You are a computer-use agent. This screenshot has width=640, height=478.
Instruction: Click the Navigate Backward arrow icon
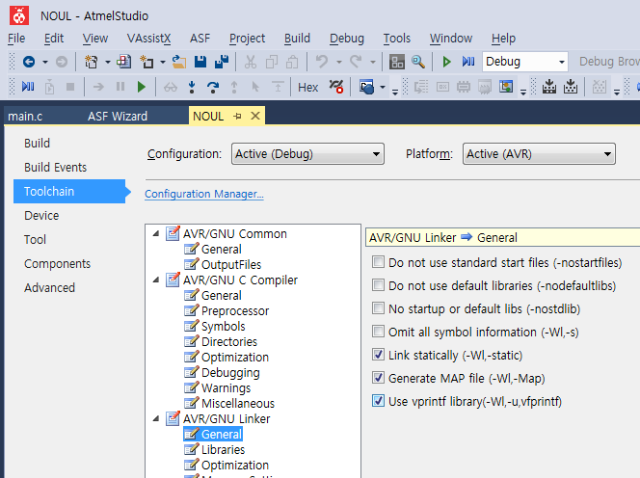point(28,62)
